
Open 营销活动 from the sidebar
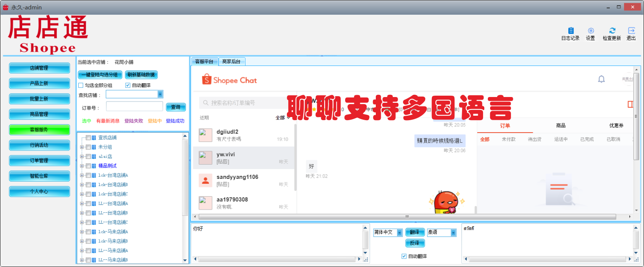(x=40, y=145)
